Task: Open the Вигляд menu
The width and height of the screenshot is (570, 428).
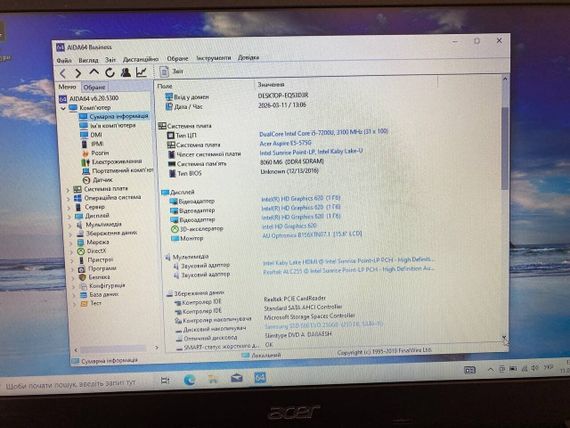Action: point(88,60)
